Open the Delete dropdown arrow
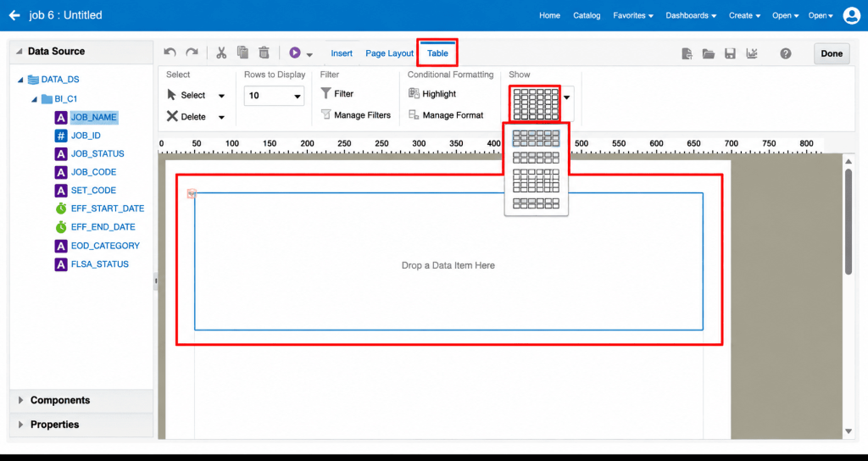868x461 pixels. pos(221,117)
